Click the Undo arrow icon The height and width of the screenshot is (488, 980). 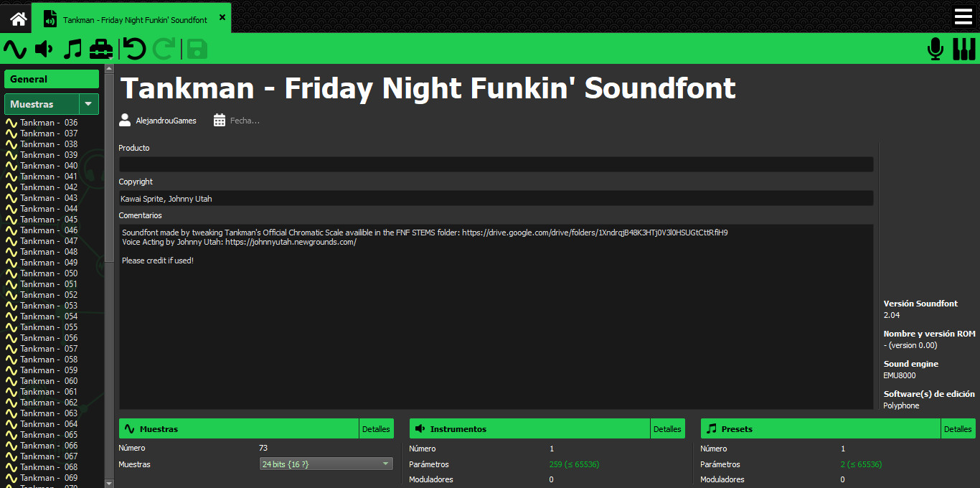click(133, 49)
